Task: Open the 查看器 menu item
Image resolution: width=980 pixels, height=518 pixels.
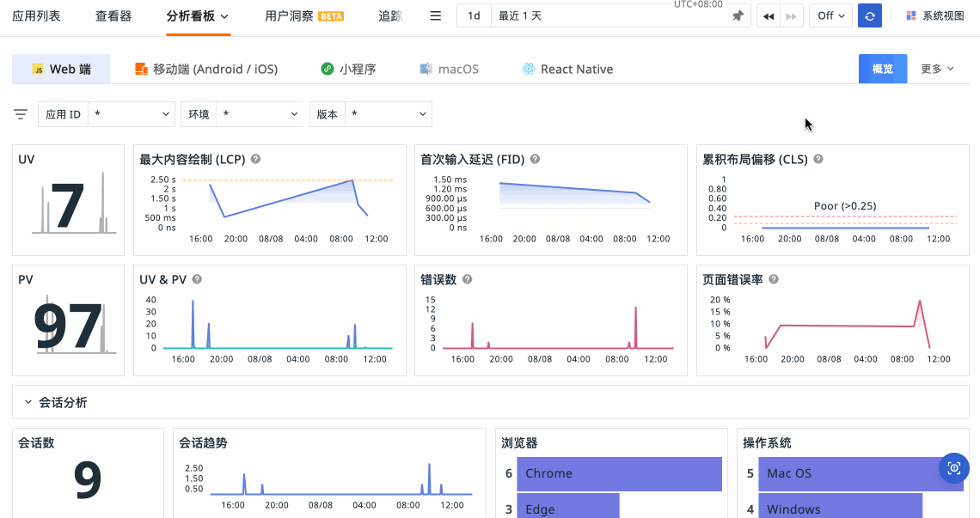Action: pyautogui.click(x=113, y=16)
